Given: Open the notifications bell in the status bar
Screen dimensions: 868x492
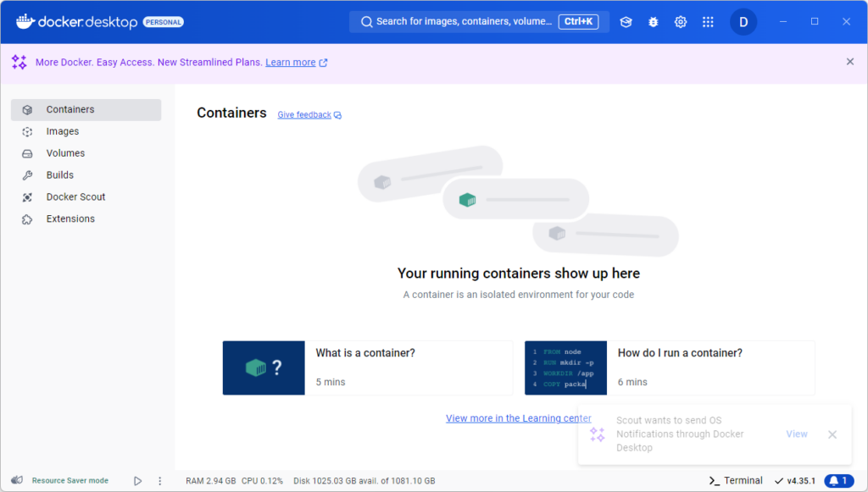Looking at the screenshot, I should [837, 480].
